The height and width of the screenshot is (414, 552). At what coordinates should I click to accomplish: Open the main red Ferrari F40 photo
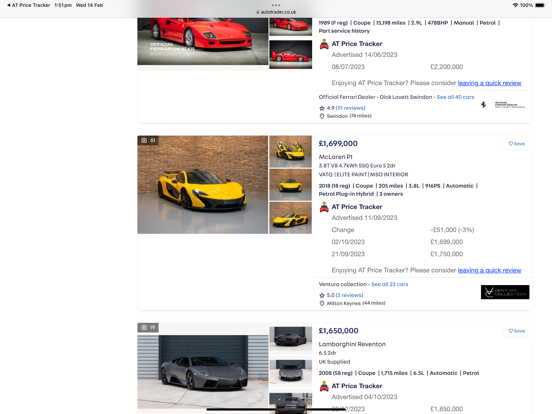[x=202, y=41]
